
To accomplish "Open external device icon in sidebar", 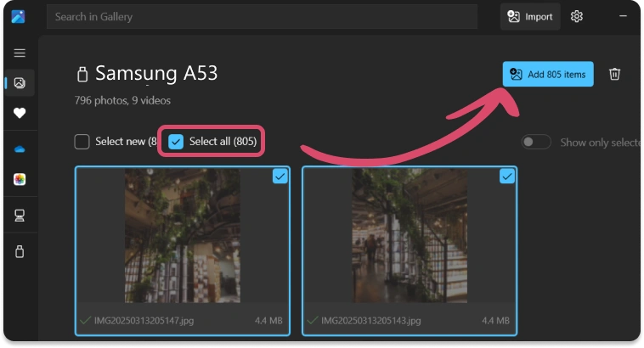I will click(x=20, y=251).
